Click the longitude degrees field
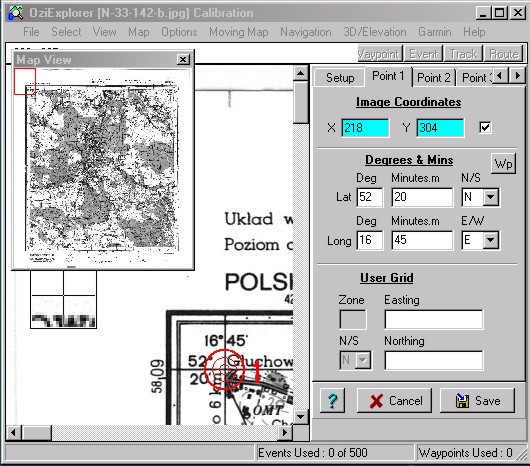Viewport: 530px width, 466px height. pos(370,240)
